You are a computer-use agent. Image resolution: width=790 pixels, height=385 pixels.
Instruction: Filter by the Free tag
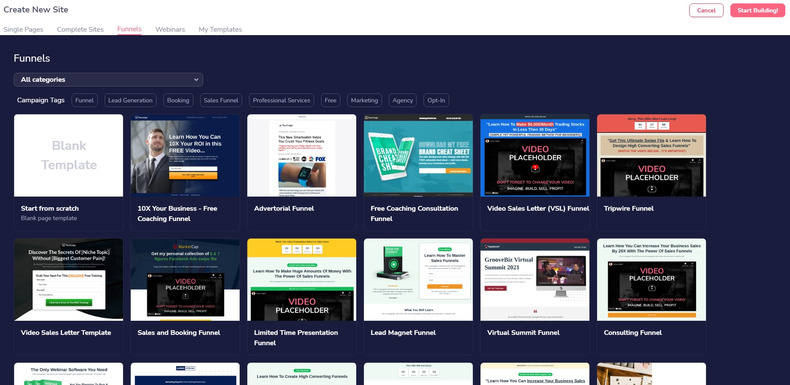(x=331, y=100)
